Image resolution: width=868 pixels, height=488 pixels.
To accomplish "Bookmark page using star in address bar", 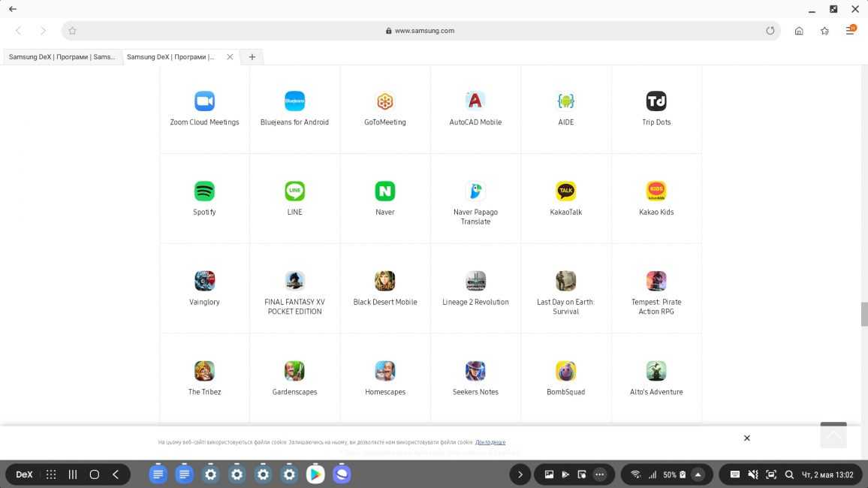I will click(x=72, y=31).
